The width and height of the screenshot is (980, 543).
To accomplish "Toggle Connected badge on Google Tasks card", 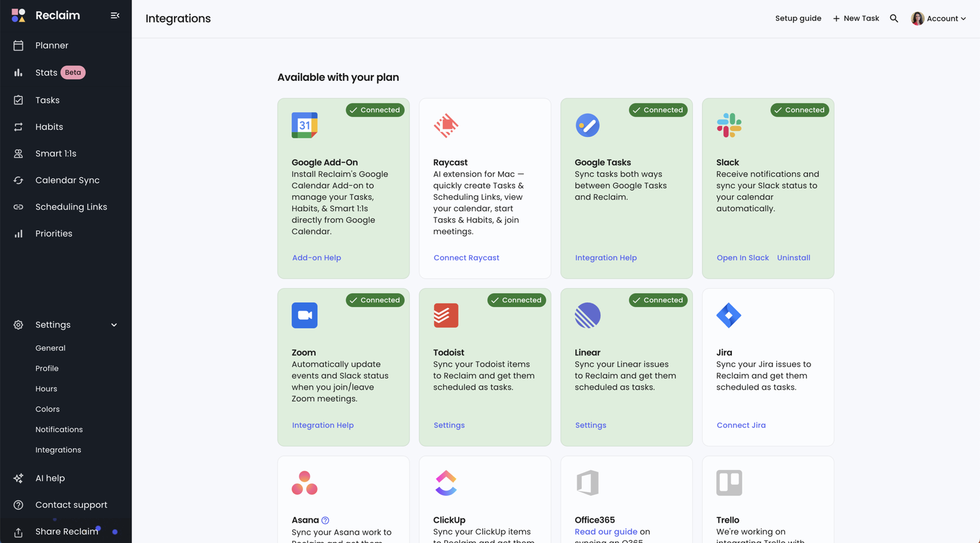I will coord(658,110).
